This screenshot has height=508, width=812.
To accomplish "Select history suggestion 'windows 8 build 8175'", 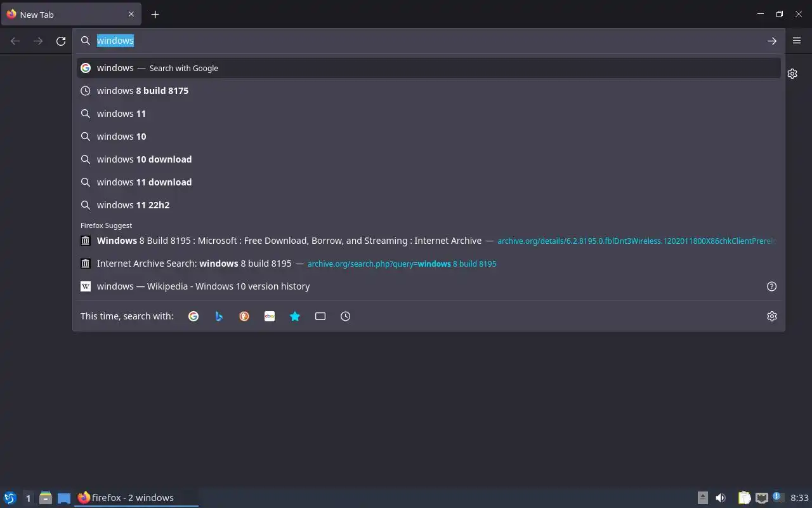I will (x=428, y=91).
